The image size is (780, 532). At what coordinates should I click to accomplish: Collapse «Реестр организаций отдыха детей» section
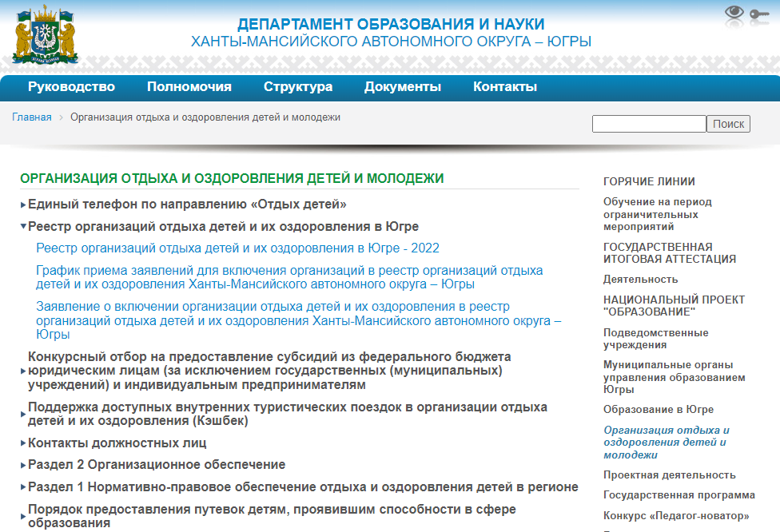click(223, 226)
